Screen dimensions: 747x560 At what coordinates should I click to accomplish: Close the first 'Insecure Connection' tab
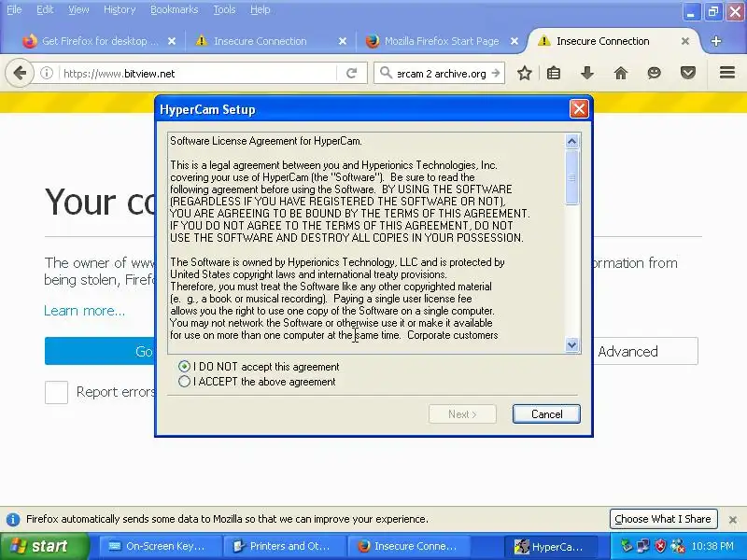[342, 41]
